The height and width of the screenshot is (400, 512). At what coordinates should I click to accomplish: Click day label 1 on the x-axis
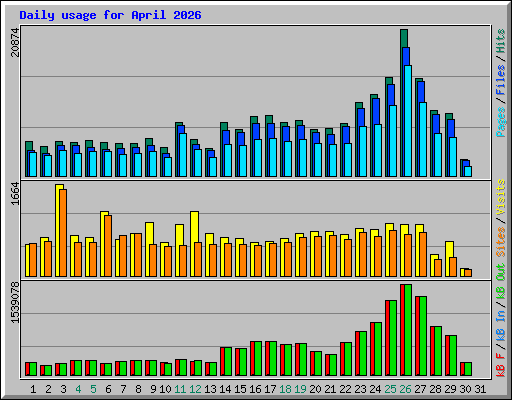tap(33, 389)
